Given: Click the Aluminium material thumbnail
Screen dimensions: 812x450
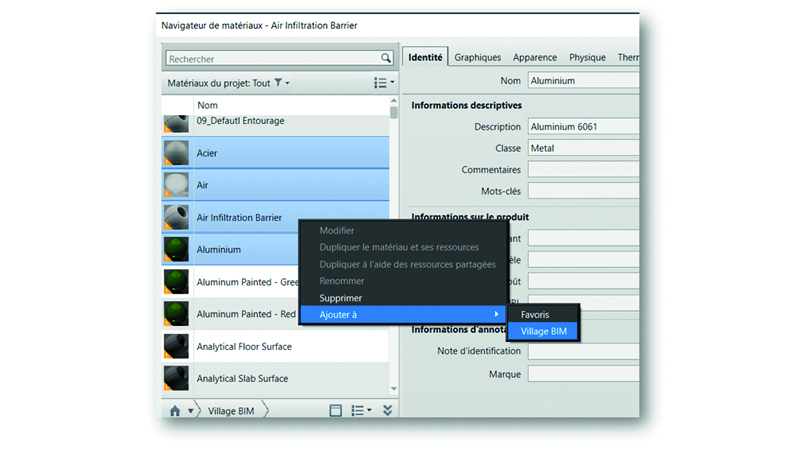Looking at the screenshot, I should point(176,249).
